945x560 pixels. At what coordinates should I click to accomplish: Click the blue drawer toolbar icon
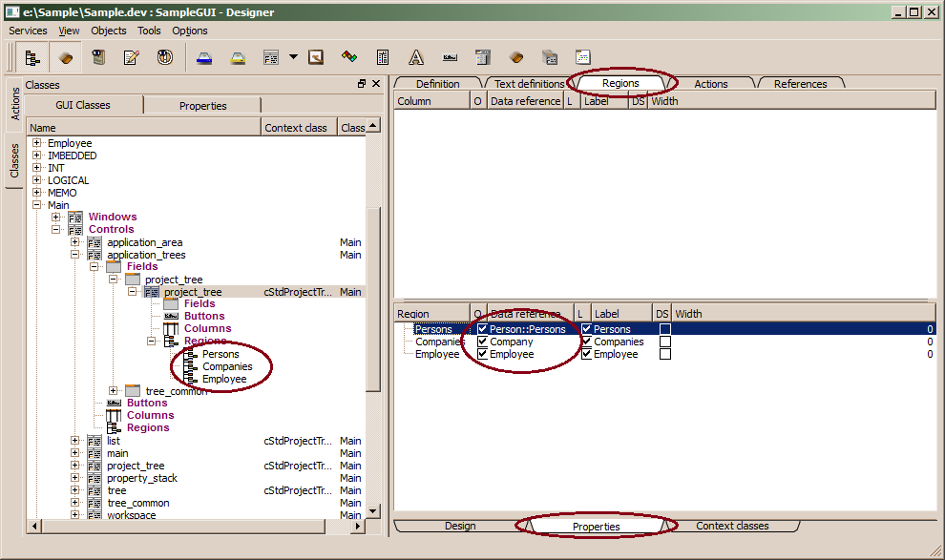click(x=204, y=57)
